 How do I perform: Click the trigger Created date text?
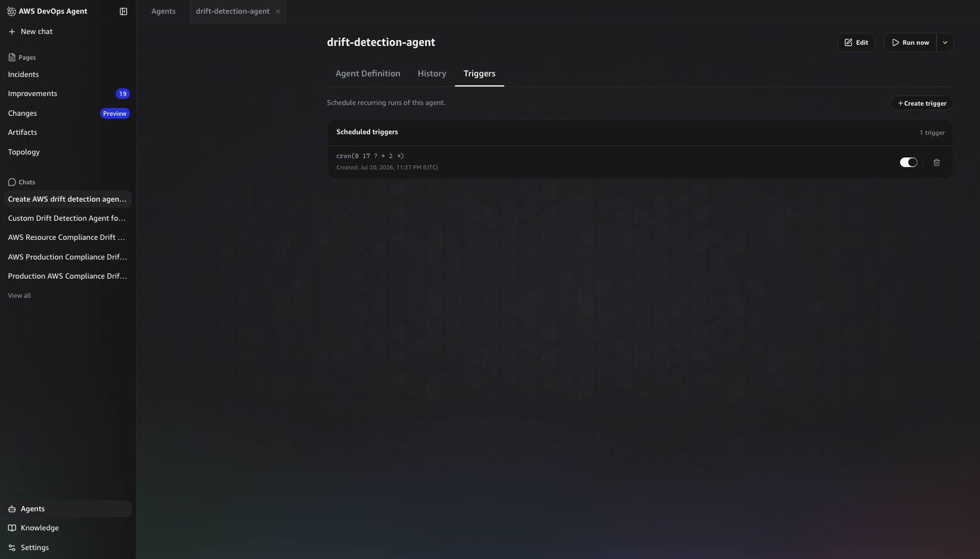(x=387, y=168)
